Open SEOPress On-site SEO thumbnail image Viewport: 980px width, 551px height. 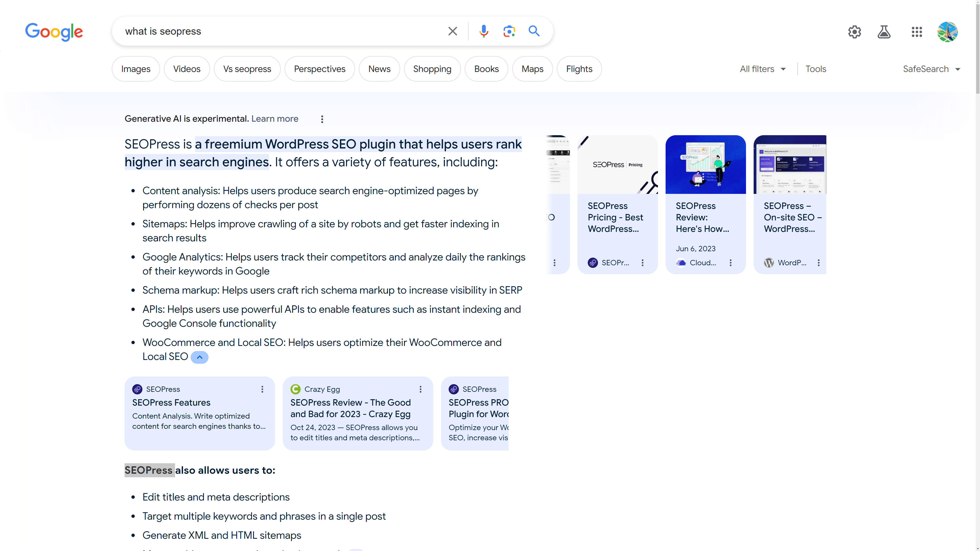click(x=790, y=164)
